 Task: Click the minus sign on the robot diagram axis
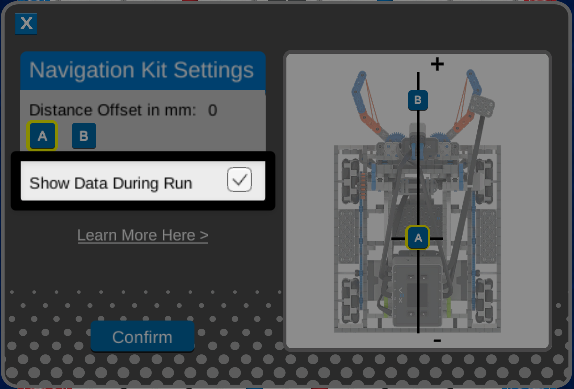click(437, 341)
